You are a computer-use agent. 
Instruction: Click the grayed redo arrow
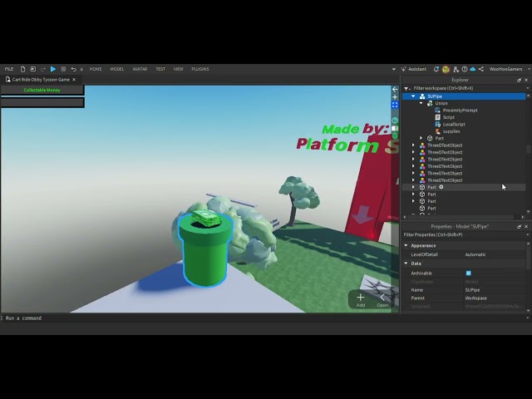[x=43, y=69]
